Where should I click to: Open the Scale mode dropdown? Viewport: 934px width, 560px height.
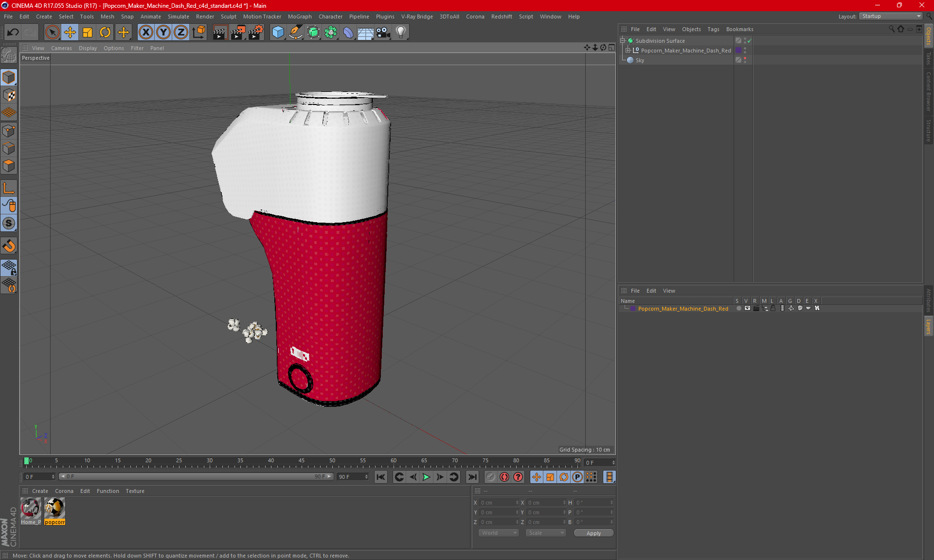(x=546, y=533)
